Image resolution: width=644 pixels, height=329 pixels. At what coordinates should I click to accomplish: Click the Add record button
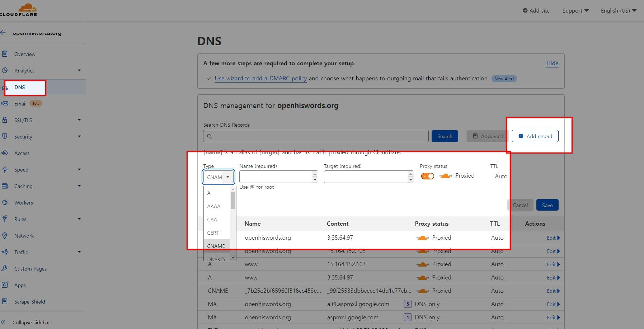(535, 136)
